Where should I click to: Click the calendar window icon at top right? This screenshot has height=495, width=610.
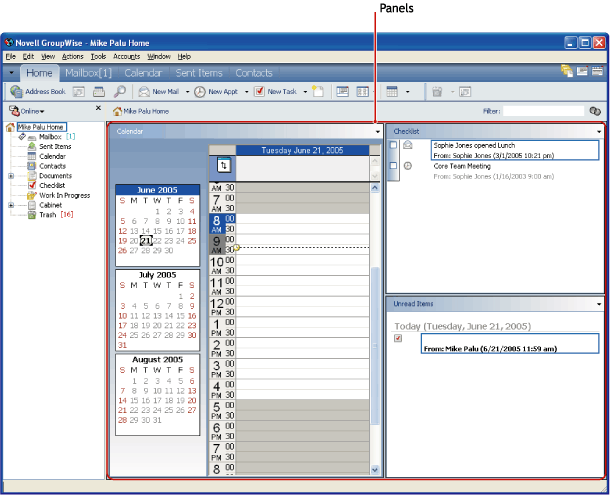pyautogui.click(x=597, y=71)
